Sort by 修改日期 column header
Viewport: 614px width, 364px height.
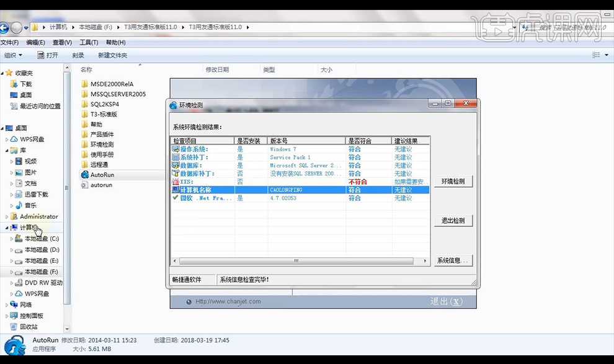pos(217,69)
